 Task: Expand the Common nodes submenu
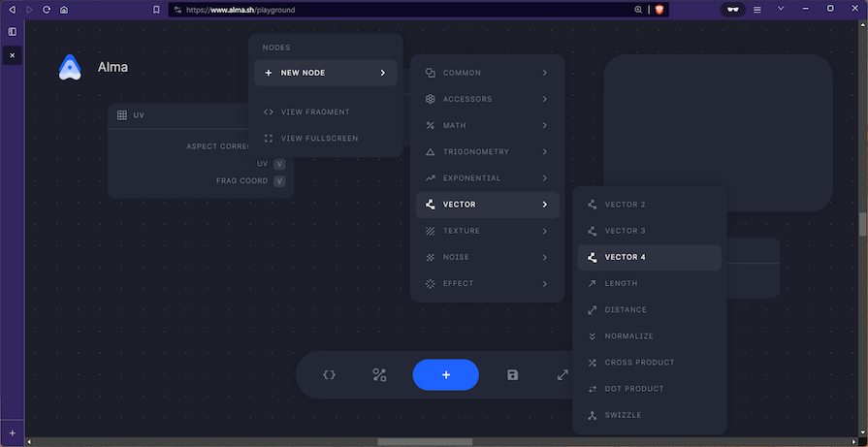pyautogui.click(x=487, y=73)
